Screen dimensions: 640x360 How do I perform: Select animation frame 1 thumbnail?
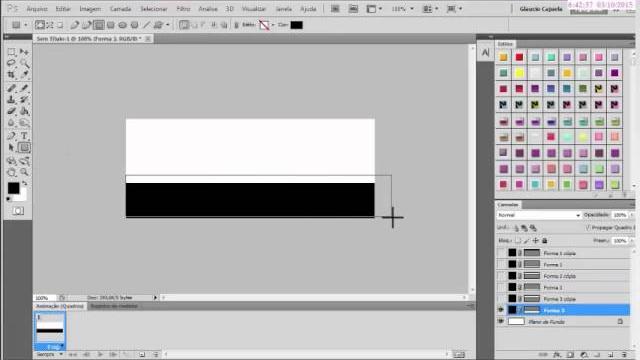pos(50,328)
